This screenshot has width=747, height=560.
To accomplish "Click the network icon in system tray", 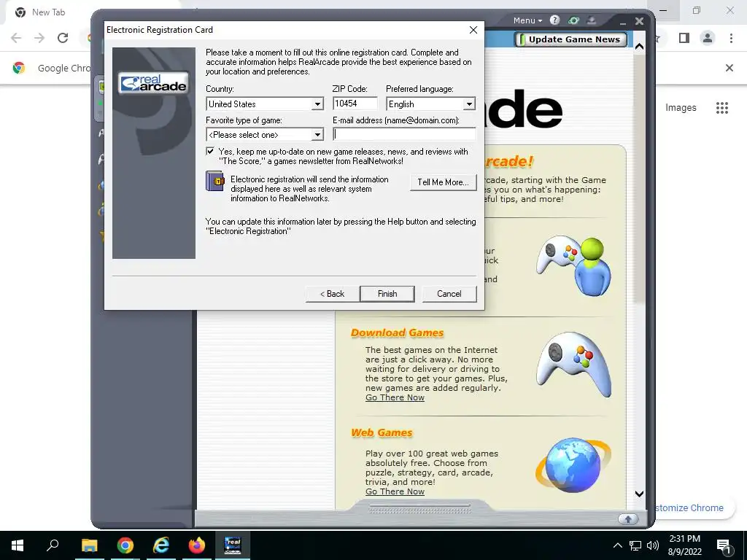I will pos(635,545).
